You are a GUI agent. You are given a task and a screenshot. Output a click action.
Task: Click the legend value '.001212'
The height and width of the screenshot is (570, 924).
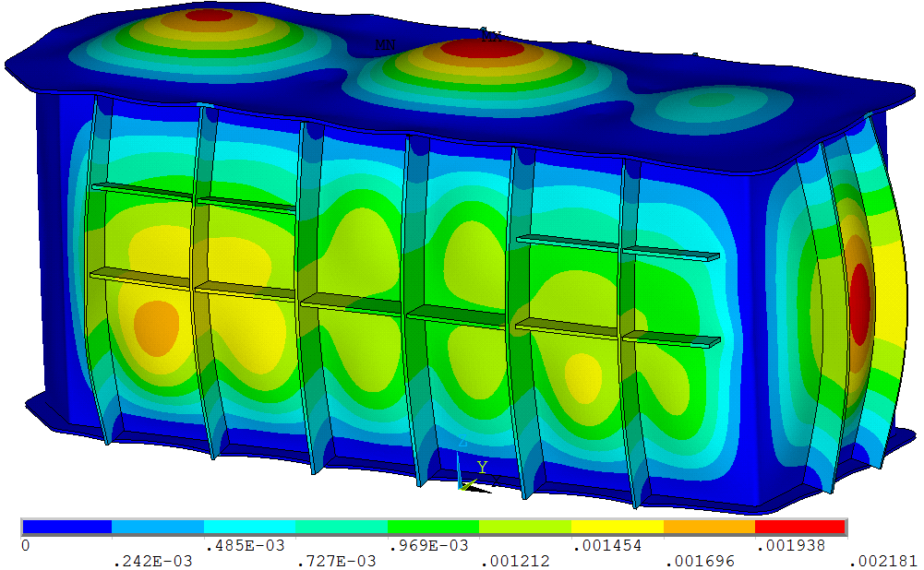(x=515, y=561)
